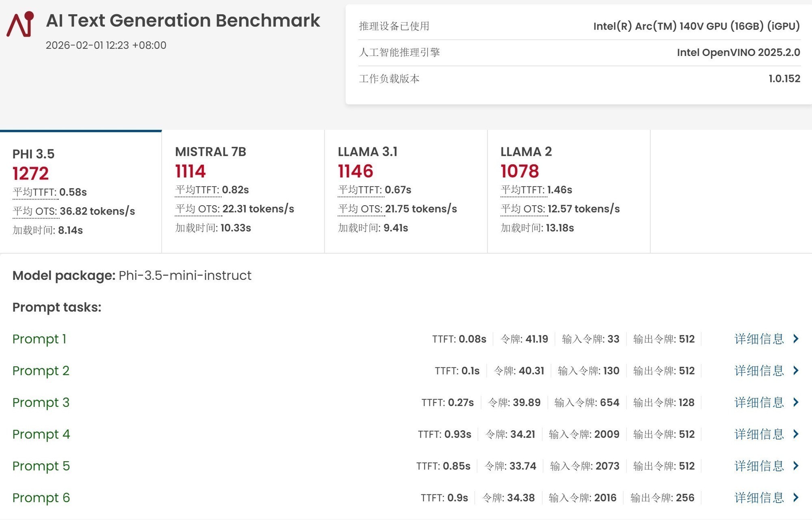
Task: Expand Prompt 2 details chevron arrow
Action: tap(796, 370)
